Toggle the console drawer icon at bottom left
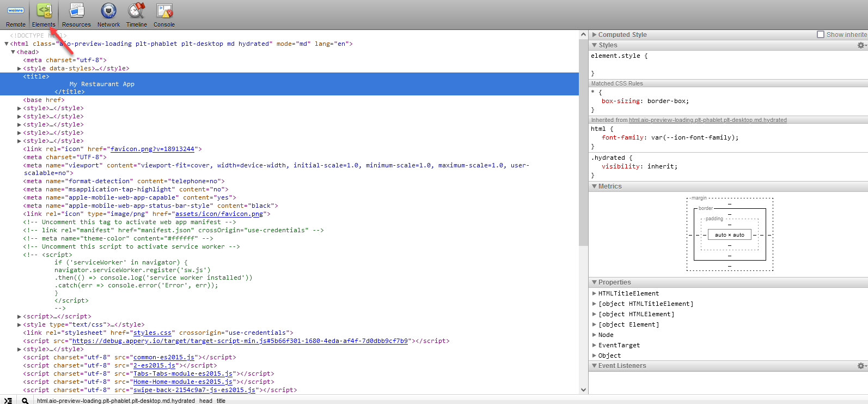868x404 pixels. [x=8, y=401]
